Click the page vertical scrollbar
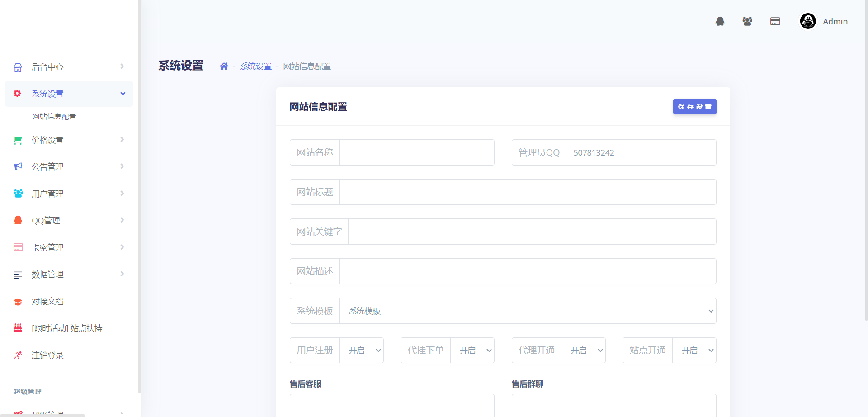 pyautogui.click(x=866, y=161)
